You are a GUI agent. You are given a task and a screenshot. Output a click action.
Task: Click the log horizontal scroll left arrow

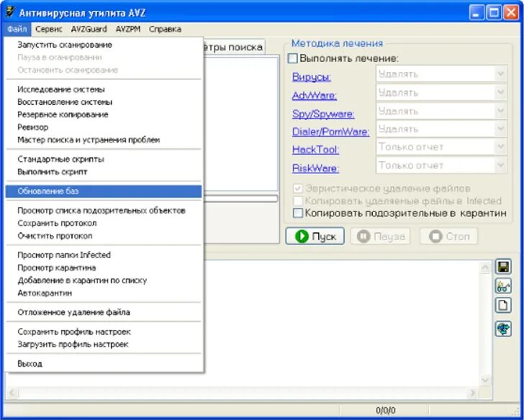(x=12, y=393)
